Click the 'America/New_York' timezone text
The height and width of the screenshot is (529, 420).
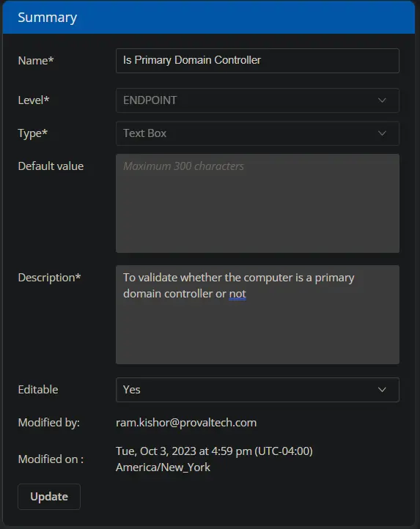[x=163, y=467]
